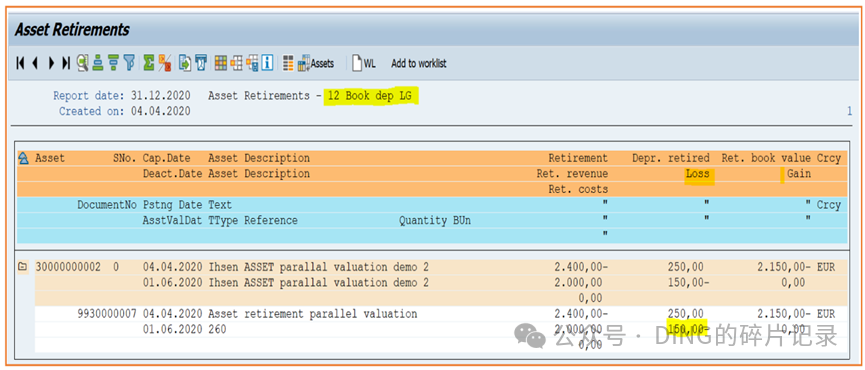
Task: Click the Pstng Date header label
Action: (x=173, y=205)
